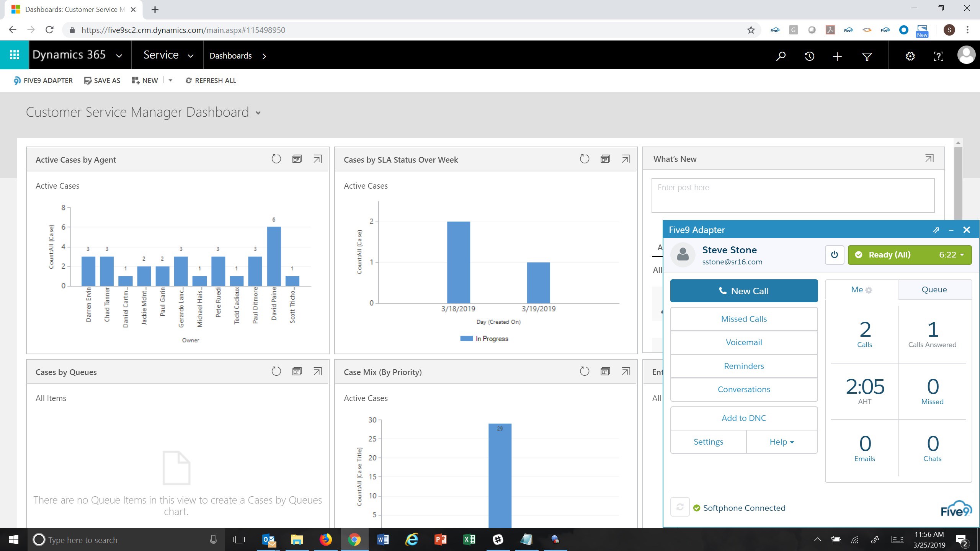Click REFRESH ALL in the command bar
Screen dimensions: 980x551
pos(211,80)
